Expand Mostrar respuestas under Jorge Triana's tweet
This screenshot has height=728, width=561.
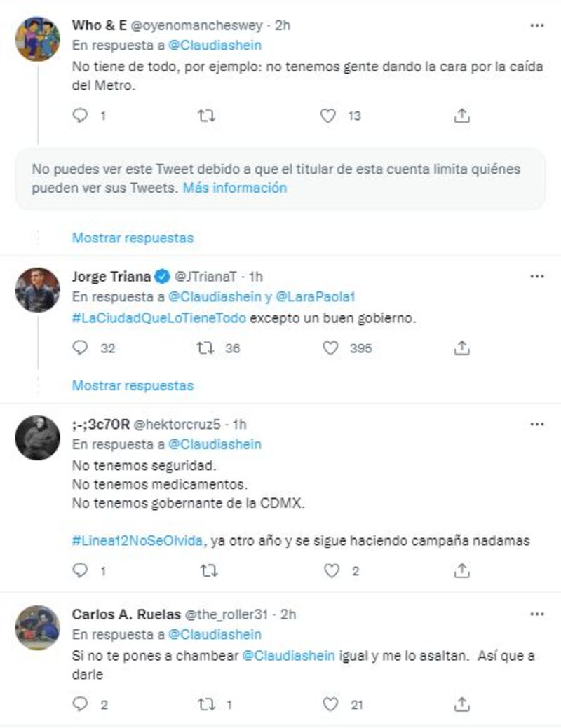(133, 385)
